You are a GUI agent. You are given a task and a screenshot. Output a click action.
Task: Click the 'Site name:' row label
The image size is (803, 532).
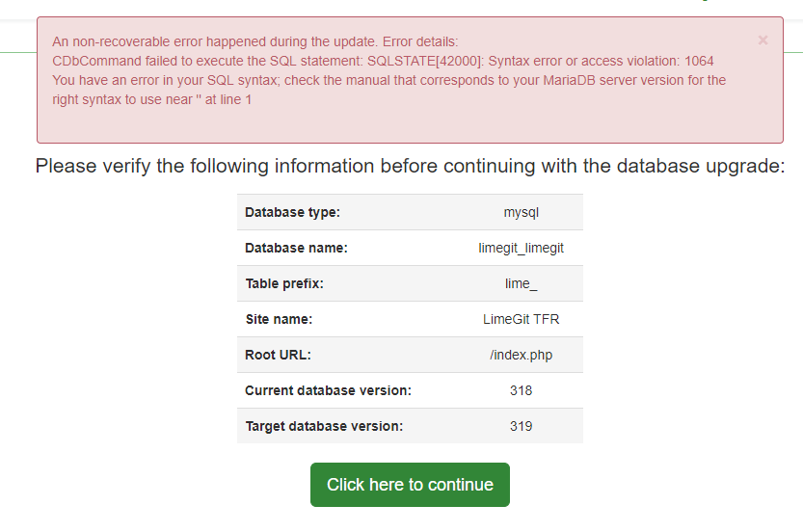pyautogui.click(x=279, y=319)
